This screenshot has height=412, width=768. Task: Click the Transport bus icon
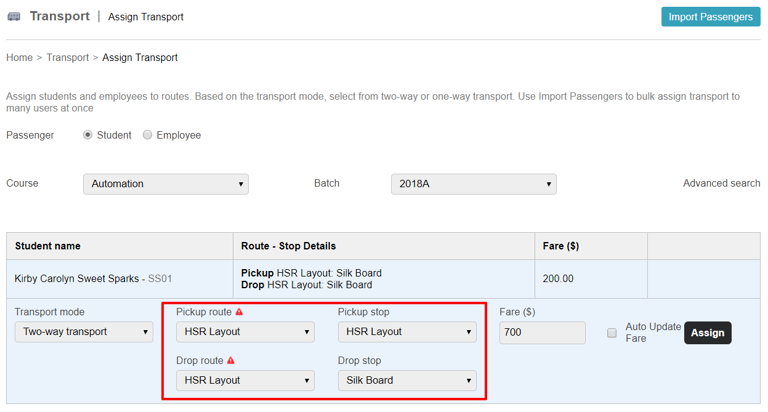[x=14, y=17]
